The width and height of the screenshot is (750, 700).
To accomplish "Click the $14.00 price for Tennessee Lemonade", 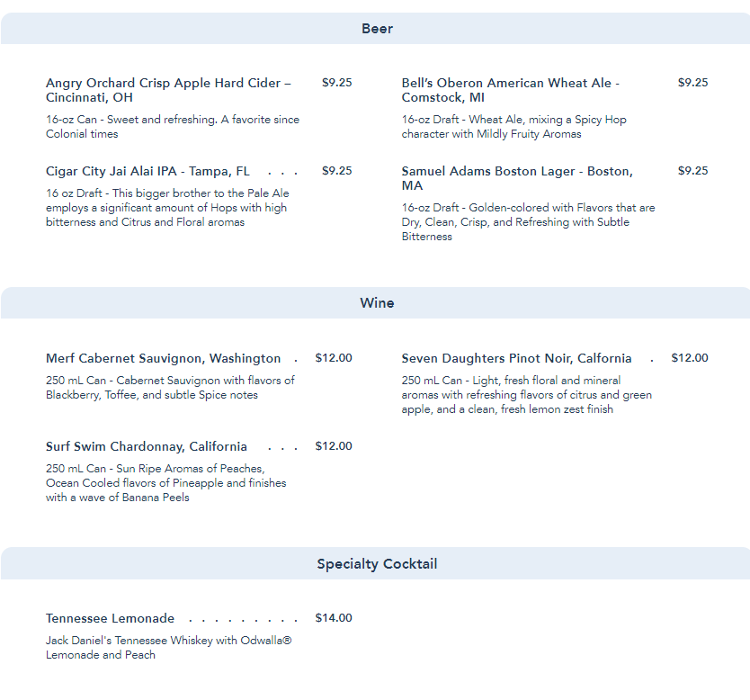I will (x=334, y=618).
